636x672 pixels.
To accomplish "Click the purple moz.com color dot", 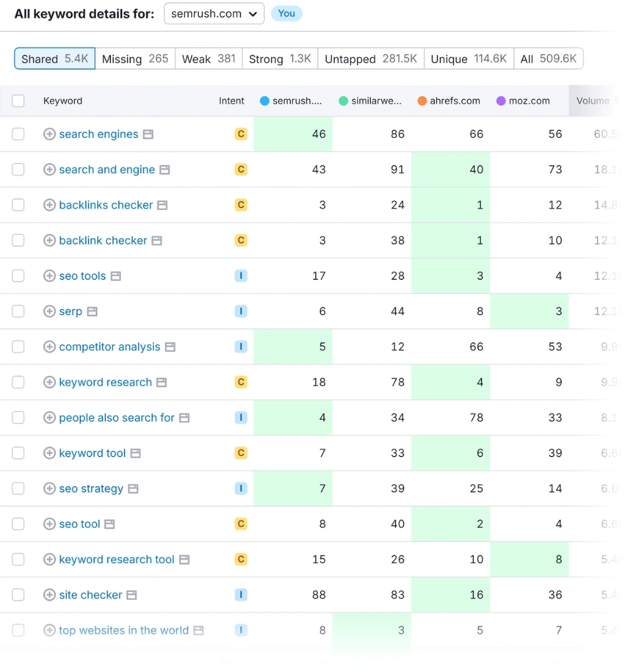I will pos(501,101).
